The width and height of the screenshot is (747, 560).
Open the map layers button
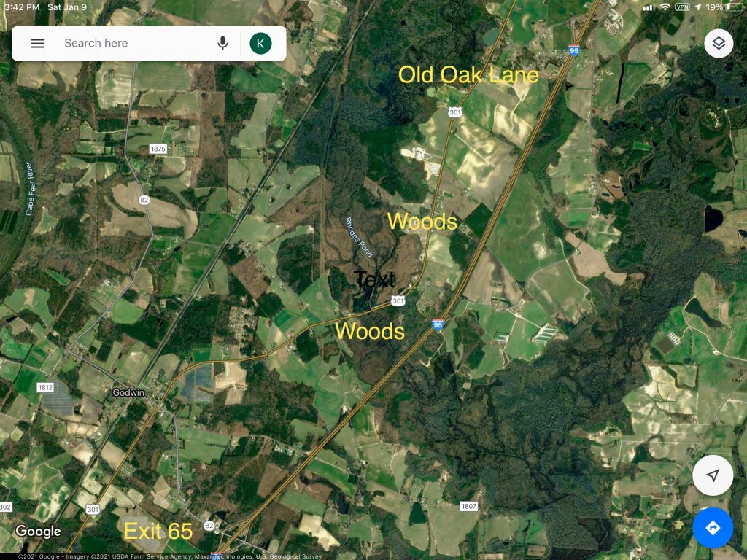(719, 43)
